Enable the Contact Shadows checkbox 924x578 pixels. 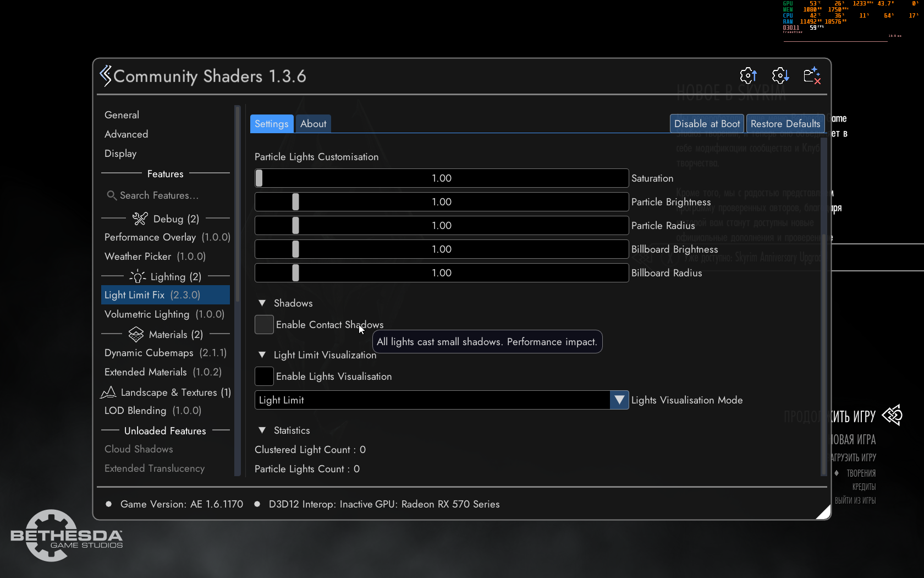264,325
